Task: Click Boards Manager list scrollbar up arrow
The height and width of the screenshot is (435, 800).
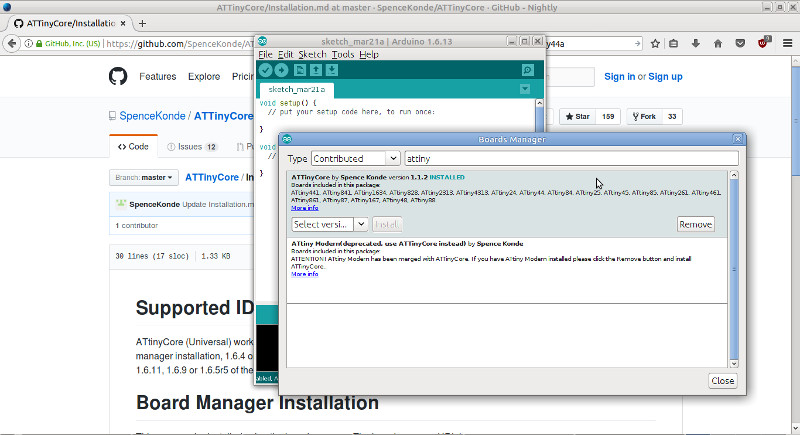Action: [734, 175]
